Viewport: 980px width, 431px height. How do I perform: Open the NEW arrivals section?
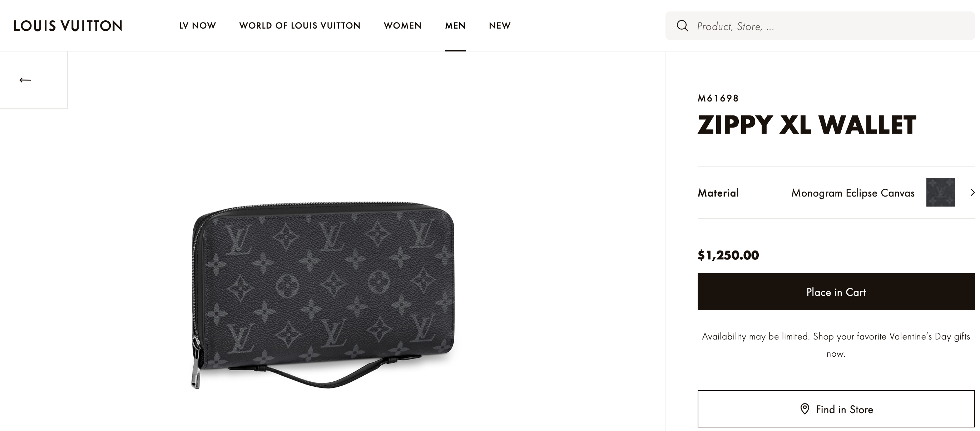click(x=499, y=25)
